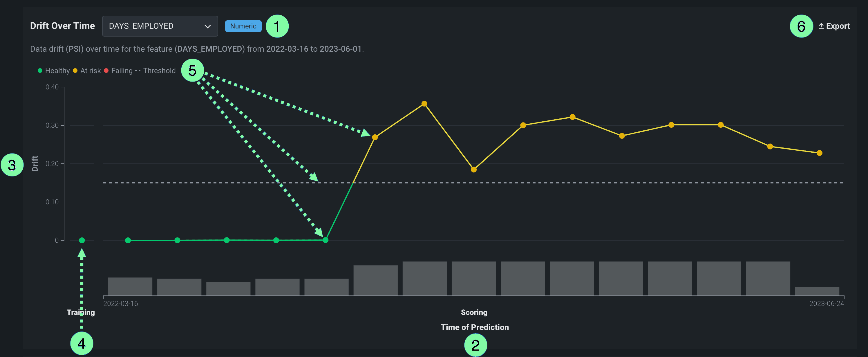
Task: Toggle the Healthy legend green dot
Action: (x=40, y=71)
